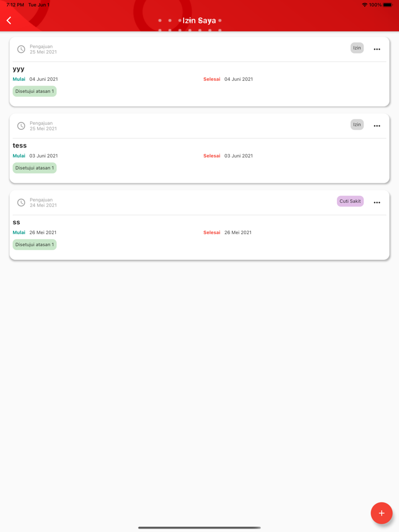The image size is (399, 532).
Task: Select the 'Disetujui atasan 1' badge on tess
Action: tap(35, 168)
